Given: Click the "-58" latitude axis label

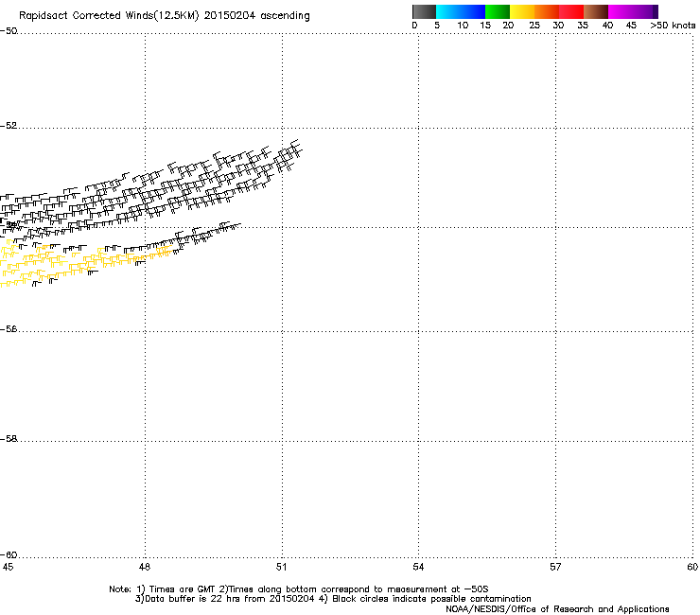Looking at the screenshot, I should (9, 439).
